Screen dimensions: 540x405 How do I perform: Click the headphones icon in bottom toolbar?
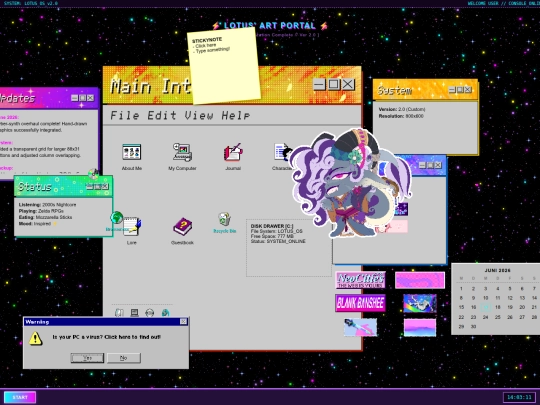[x=150, y=313]
